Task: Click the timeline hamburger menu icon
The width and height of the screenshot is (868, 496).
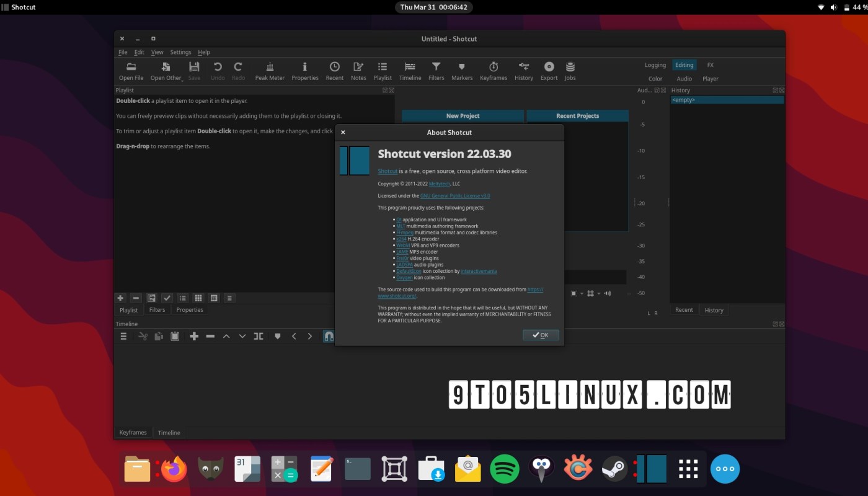Action: click(x=123, y=336)
